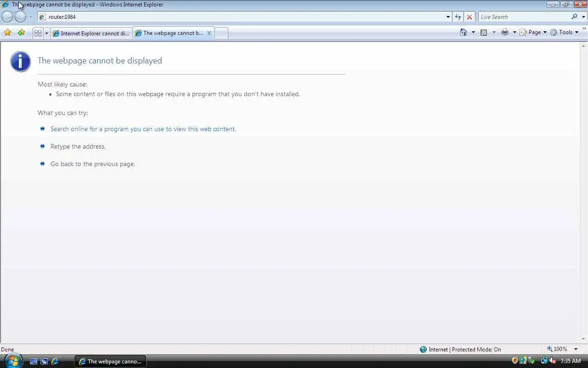Expand the tab list dropdown arrow
Viewport: 588px width, 368px height.
tap(46, 33)
